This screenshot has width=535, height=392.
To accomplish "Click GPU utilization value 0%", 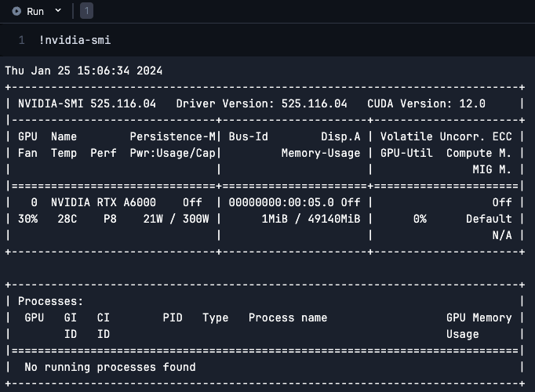I will (x=420, y=219).
